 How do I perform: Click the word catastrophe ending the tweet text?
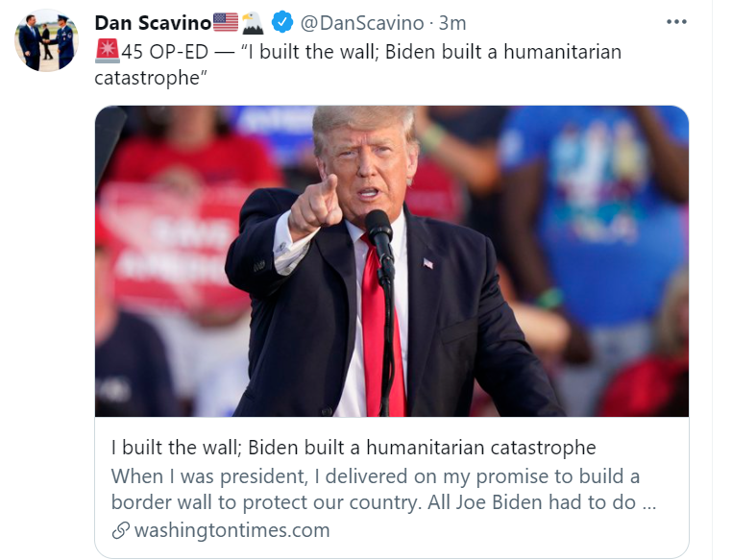tap(147, 78)
